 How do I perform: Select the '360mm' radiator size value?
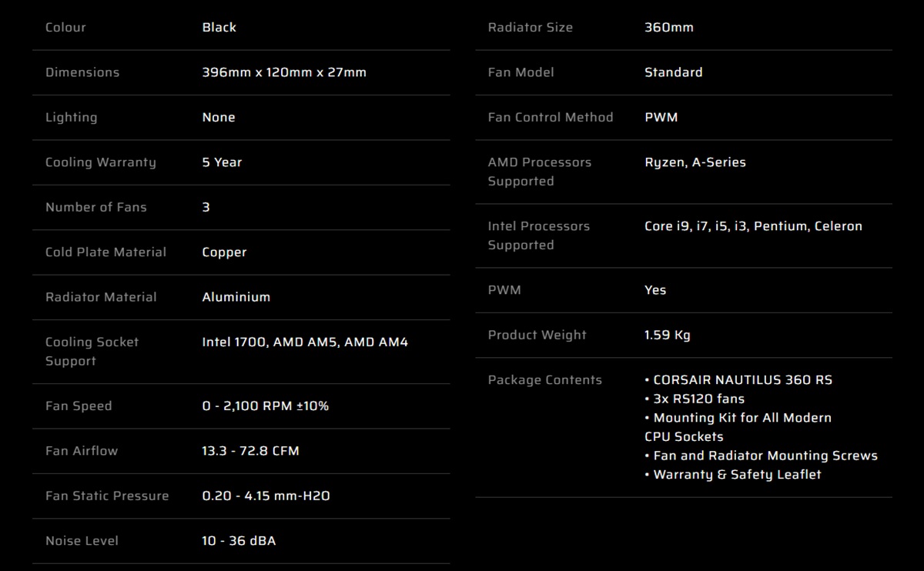pos(669,28)
